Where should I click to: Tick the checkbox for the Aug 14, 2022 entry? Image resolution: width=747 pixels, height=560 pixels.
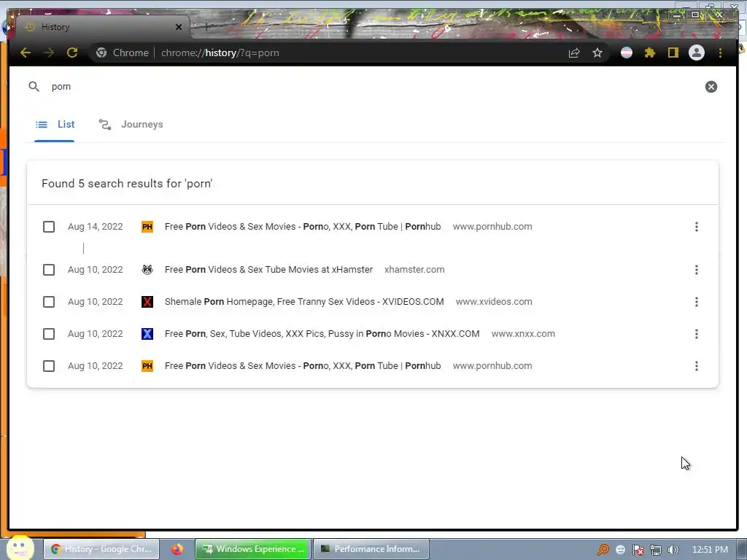49,227
